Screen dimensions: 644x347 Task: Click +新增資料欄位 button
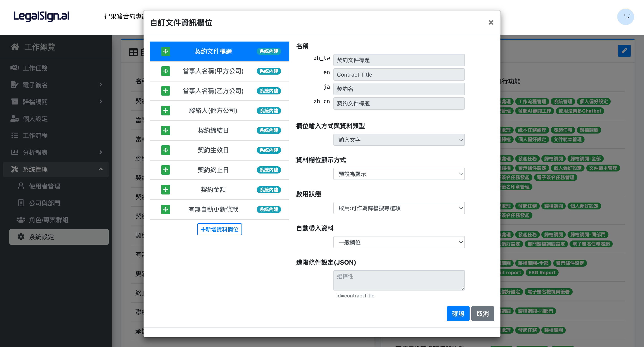[x=219, y=229]
